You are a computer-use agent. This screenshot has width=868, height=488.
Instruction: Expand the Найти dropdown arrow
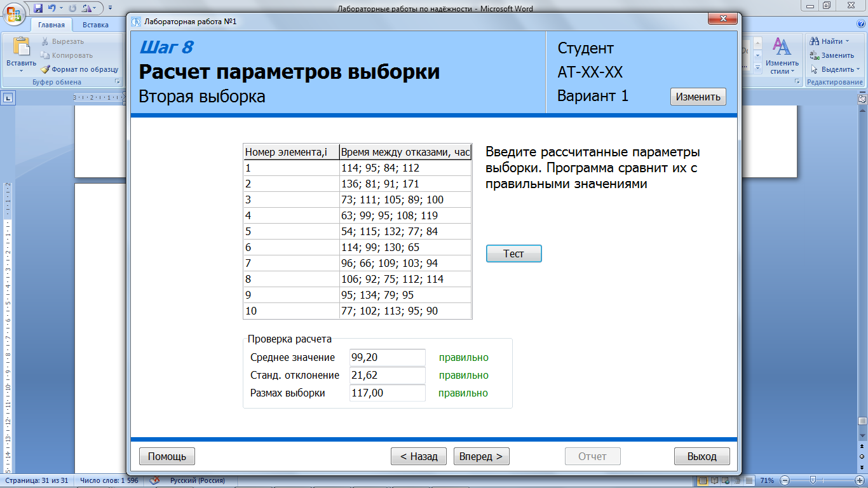847,41
